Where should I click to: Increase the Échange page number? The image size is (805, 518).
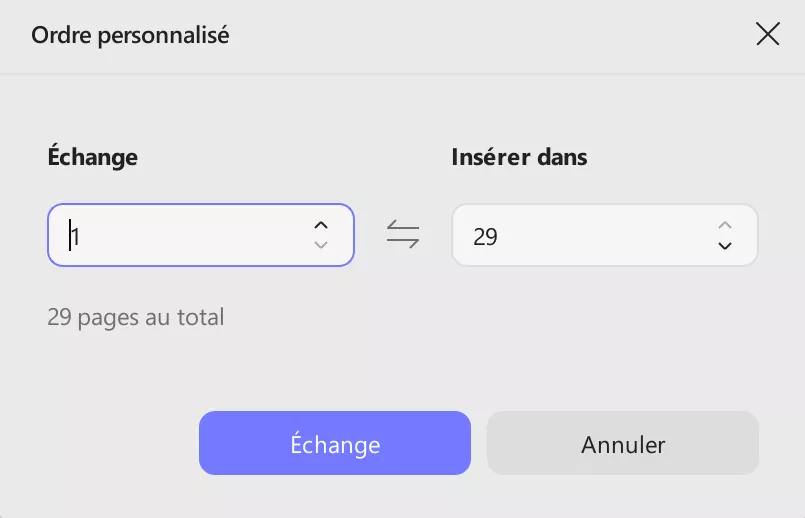[x=321, y=225]
